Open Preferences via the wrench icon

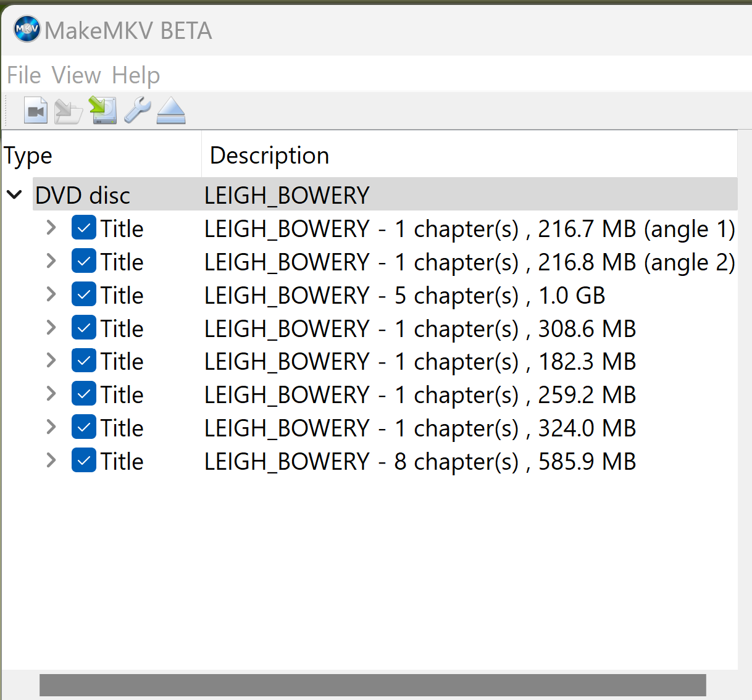137,110
